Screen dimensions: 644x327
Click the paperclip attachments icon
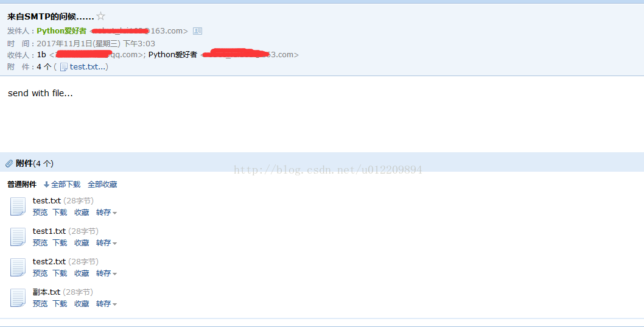coord(9,163)
